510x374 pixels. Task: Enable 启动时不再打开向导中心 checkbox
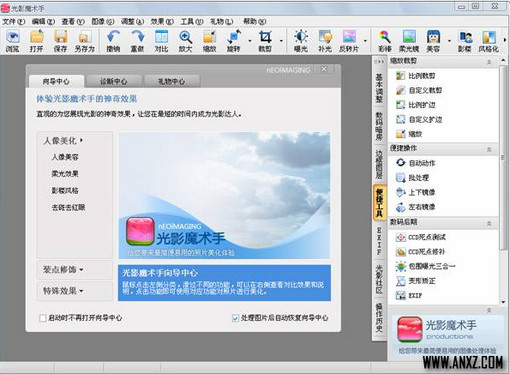point(43,318)
